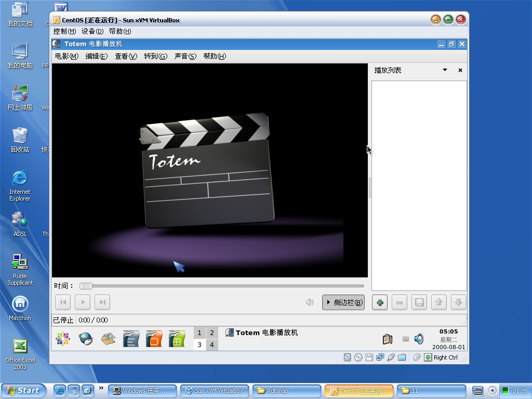Launch OpenOffice Writer from the CentOS panel
This screenshot has height=399, width=532.
coord(131,339)
